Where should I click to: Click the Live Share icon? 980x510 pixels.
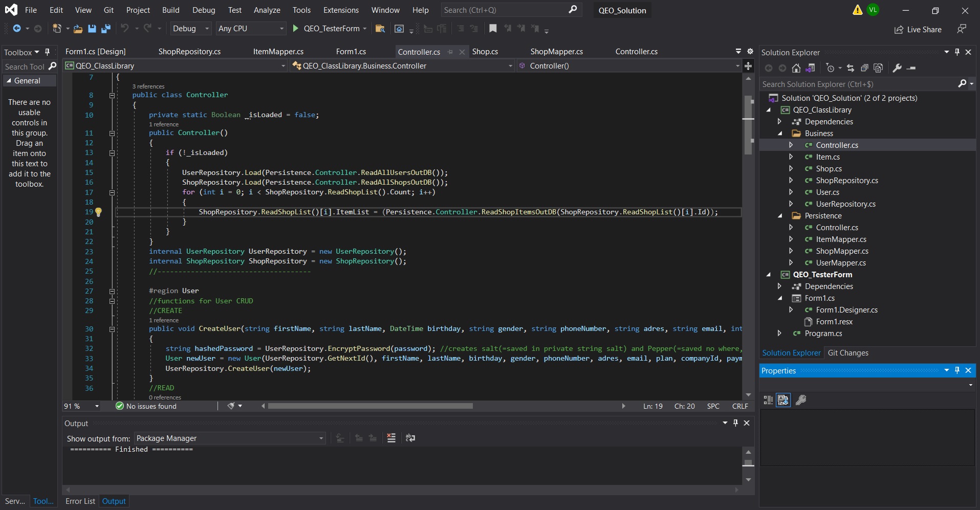coord(899,30)
